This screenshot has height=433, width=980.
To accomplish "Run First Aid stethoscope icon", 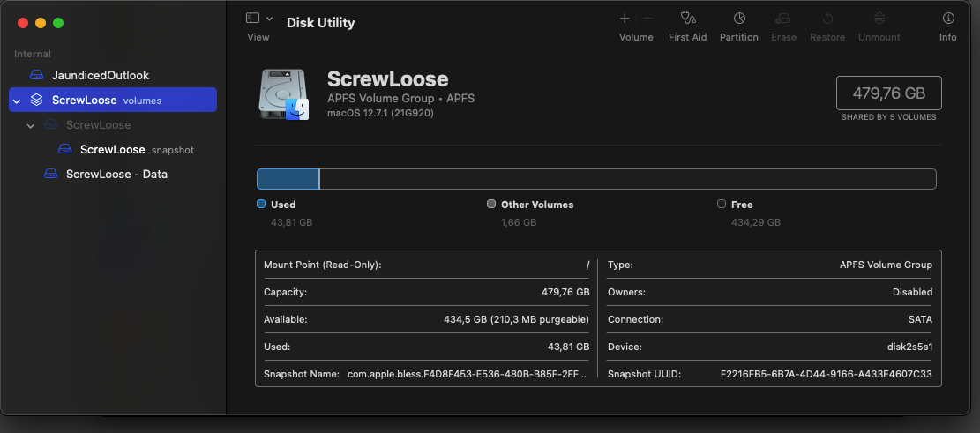I will (687, 19).
